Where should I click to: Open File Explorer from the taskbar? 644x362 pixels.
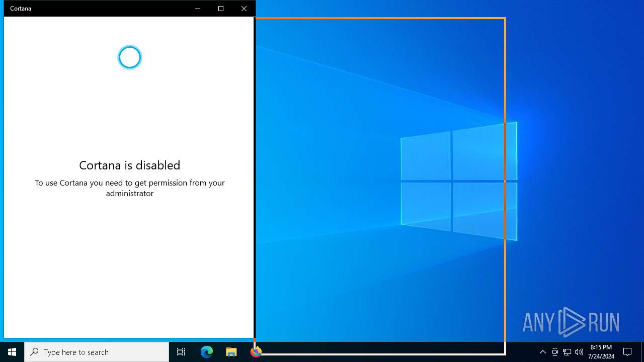click(x=231, y=352)
